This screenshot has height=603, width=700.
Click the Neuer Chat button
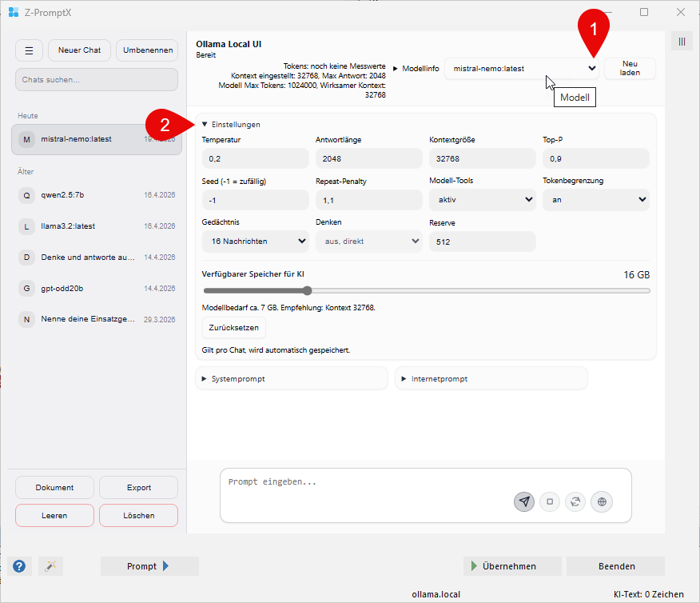click(79, 50)
